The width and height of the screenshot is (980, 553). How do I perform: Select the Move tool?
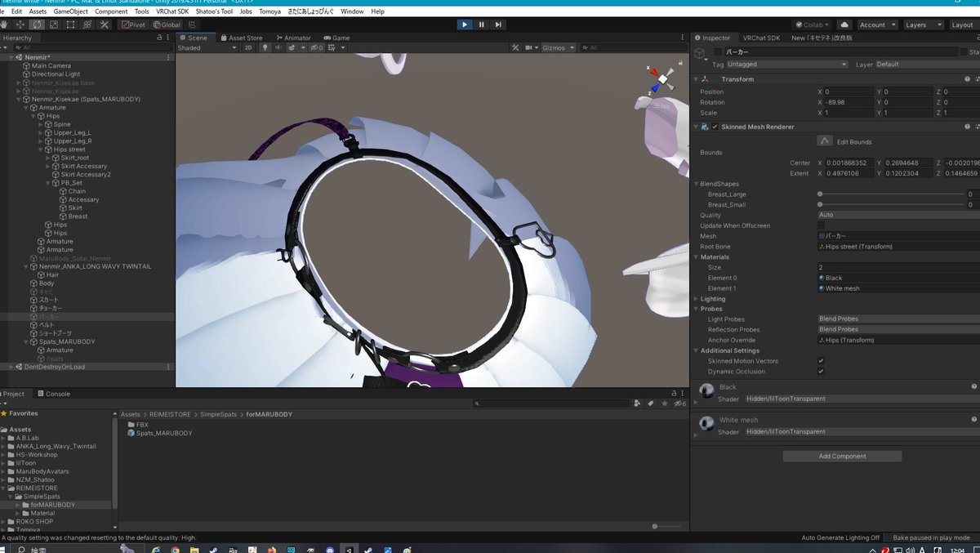[x=20, y=25]
